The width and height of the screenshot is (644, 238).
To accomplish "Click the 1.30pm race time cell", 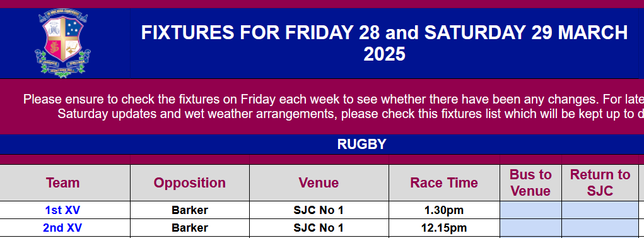I will coord(444,210).
